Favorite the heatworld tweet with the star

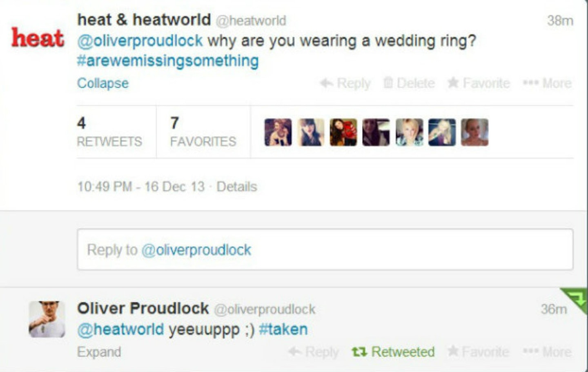(479, 83)
